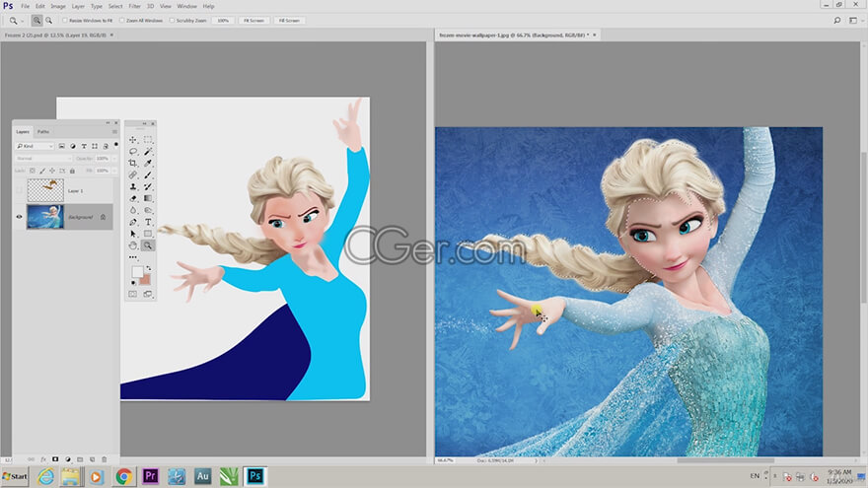This screenshot has height=488, width=868.
Task: Change screen mode from toolbox
Action: (x=148, y=295)
